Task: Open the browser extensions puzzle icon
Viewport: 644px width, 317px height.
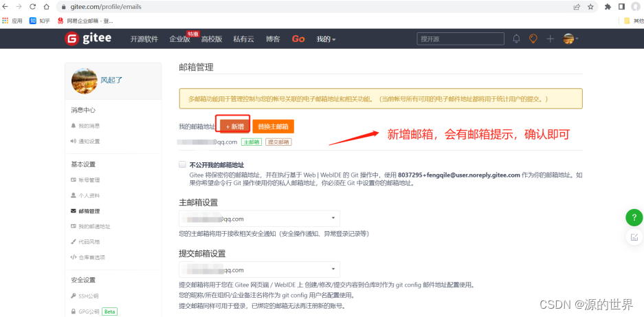Action: point(608,7)
